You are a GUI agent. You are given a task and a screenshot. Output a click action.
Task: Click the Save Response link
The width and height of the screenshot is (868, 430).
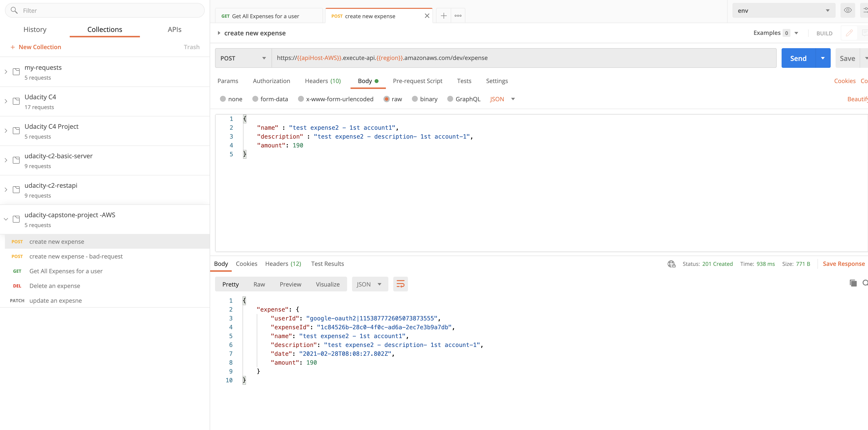843,264
